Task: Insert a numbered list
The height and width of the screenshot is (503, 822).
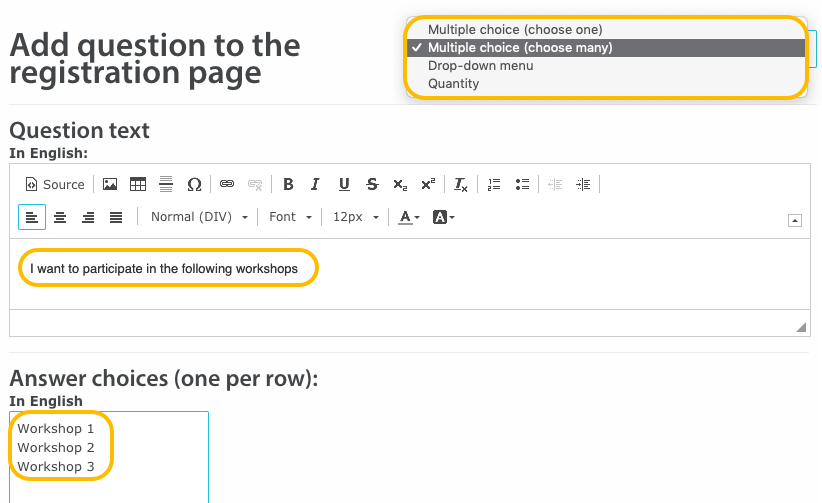Action: click(x=493, y=184)
